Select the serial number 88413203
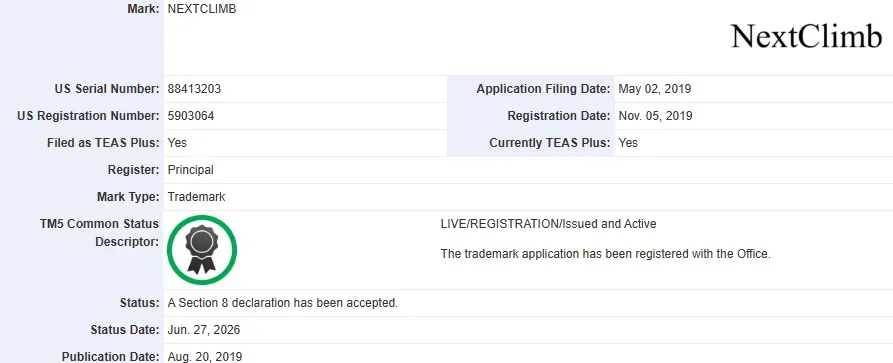893x363 pixels. (194, 89)
